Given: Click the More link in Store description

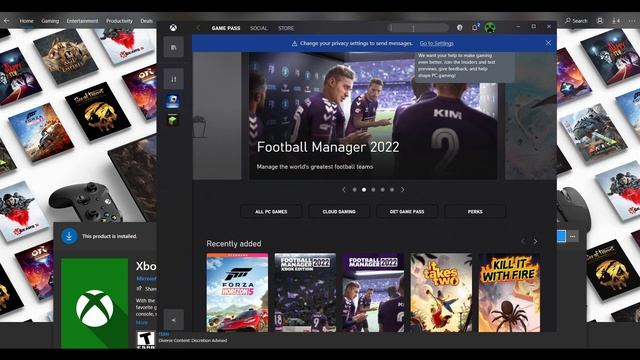Looking at the screenshot, I should point(142,322).
